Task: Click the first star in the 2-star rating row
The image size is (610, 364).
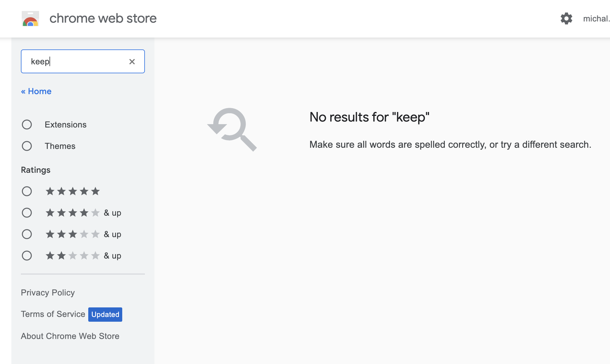Action: click(x=50, y=255)
